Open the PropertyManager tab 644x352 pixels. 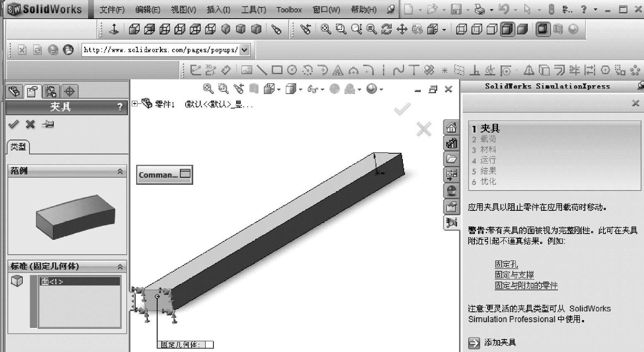coord(32,91)
